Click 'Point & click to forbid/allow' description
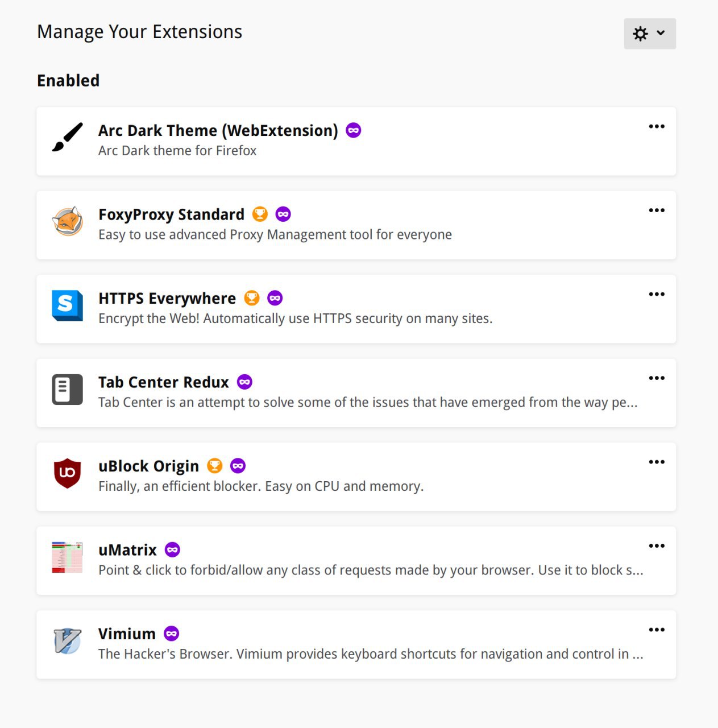 (371, 570)
